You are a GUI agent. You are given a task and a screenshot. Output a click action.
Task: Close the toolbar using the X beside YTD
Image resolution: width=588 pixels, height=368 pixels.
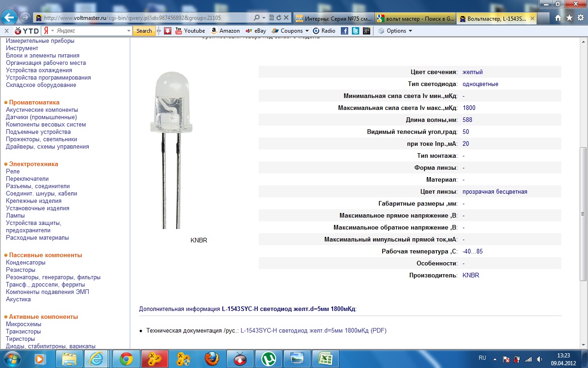6,31
